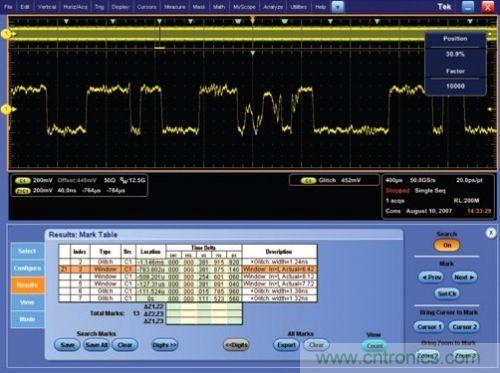
Task: Bring Cursor 1 to mark
Action: [x=429, y=327]
